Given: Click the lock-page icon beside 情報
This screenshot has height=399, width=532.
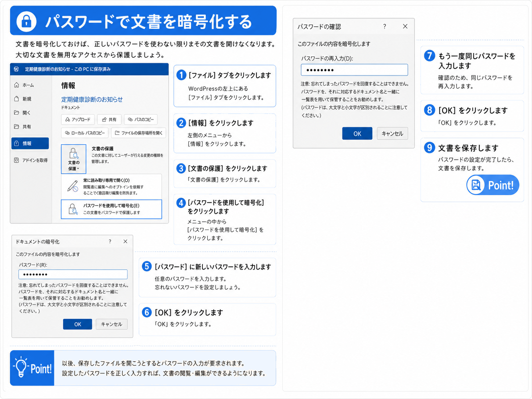Looking at the screenshot, I should point(17,143).
